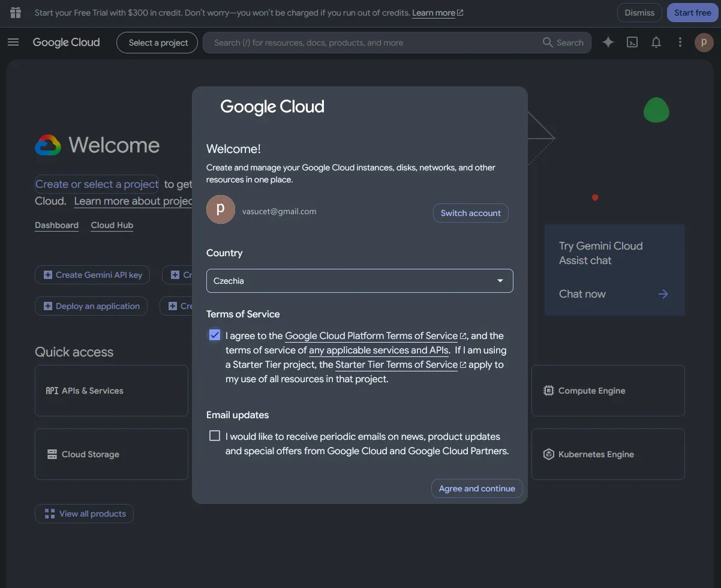Open the Select a project picker

157,43
